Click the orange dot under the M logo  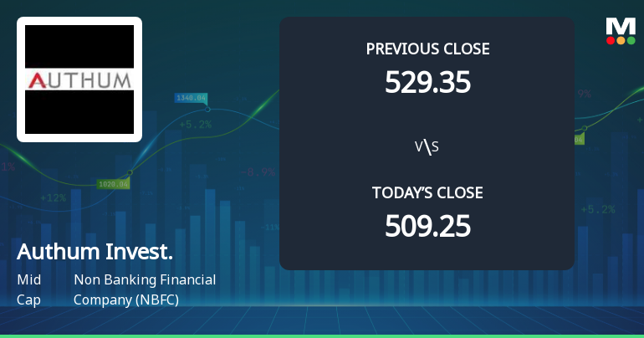620,40
